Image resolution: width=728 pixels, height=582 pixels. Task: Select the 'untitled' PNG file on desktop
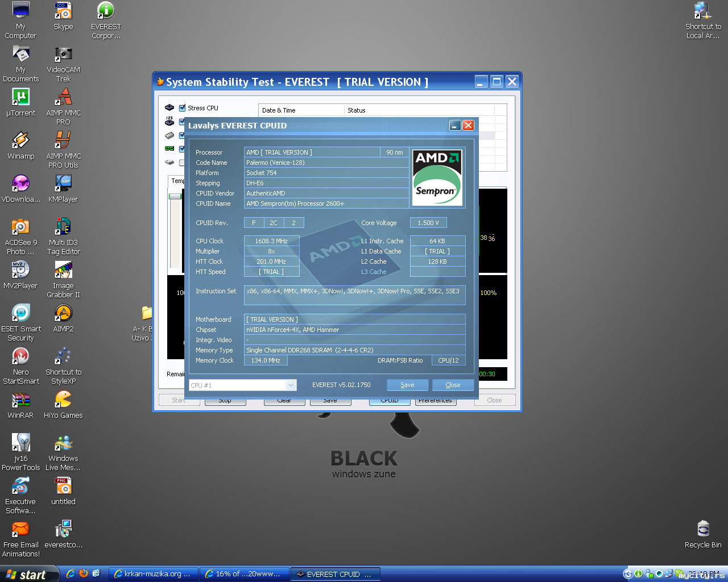click(63, 491)
